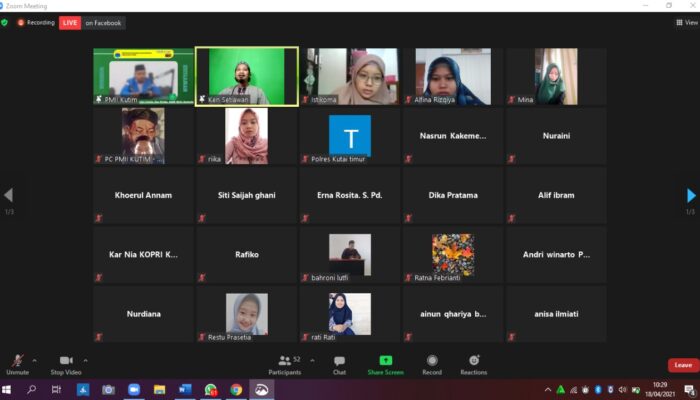This screenshot has width=700, height=400.
Task: Click the Record button
Action: point(432,364)
